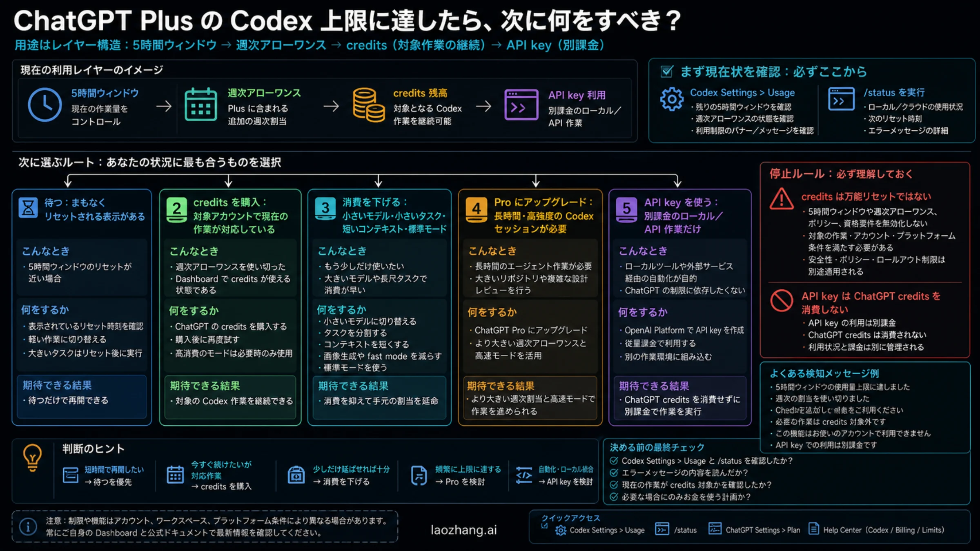Select the coin stack icon for credits 残高
This screenshot has width=980, height=551.
click(368, 105)
